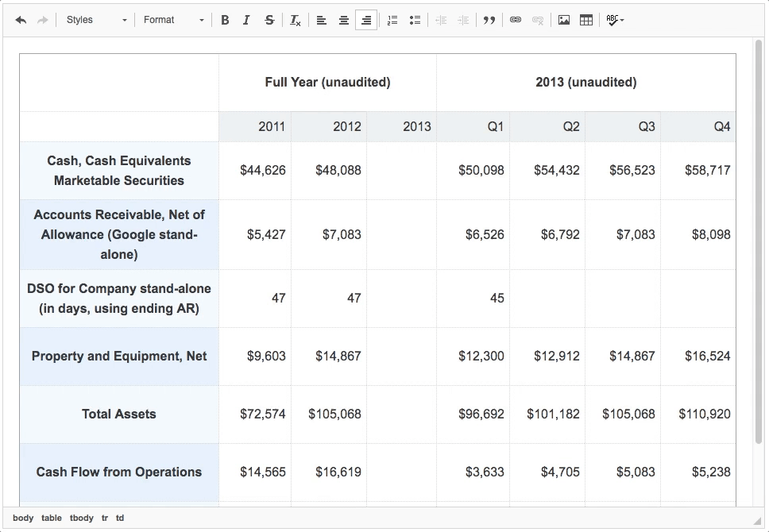
Task: Toggle the active Align Right button
Action: (366, 20)
